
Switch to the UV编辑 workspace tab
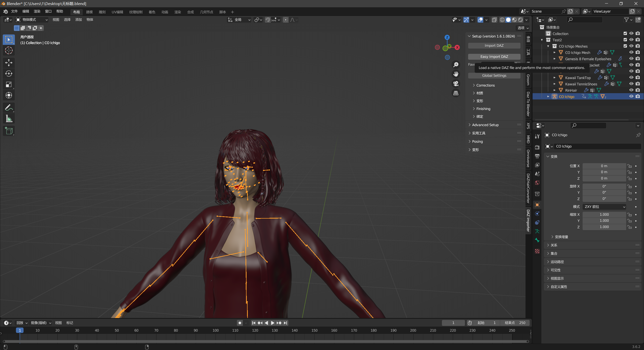pyautogui.click(x=117, y=12)
